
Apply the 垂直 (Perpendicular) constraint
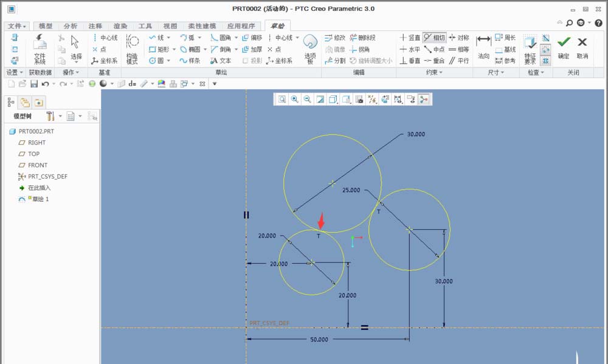[410, 61]
